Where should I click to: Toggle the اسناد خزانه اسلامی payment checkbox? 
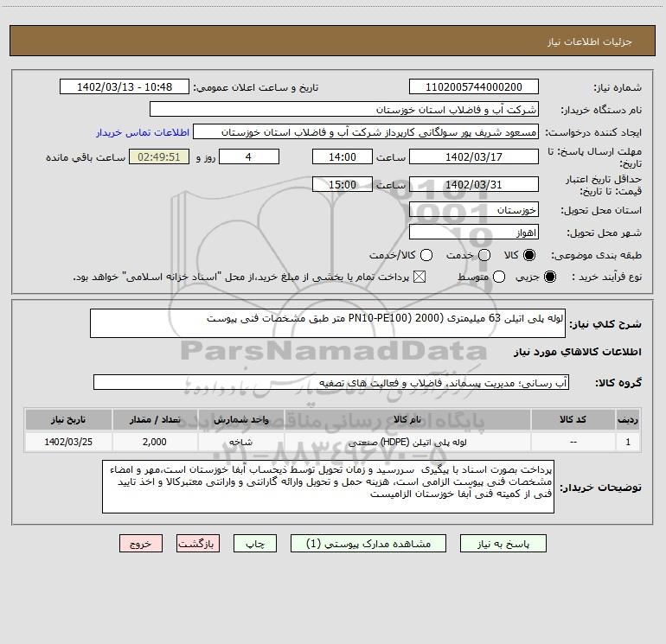(x=419, y=277)
